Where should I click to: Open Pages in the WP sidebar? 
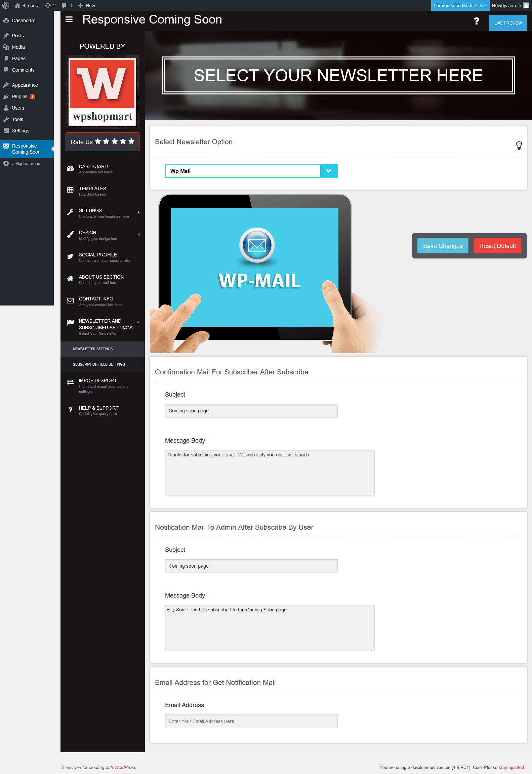(x=27, y=58)
